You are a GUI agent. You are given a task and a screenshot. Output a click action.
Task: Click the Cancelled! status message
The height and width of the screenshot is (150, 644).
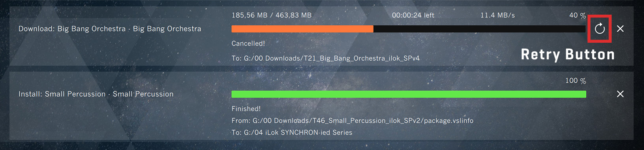tap(248, 44)
